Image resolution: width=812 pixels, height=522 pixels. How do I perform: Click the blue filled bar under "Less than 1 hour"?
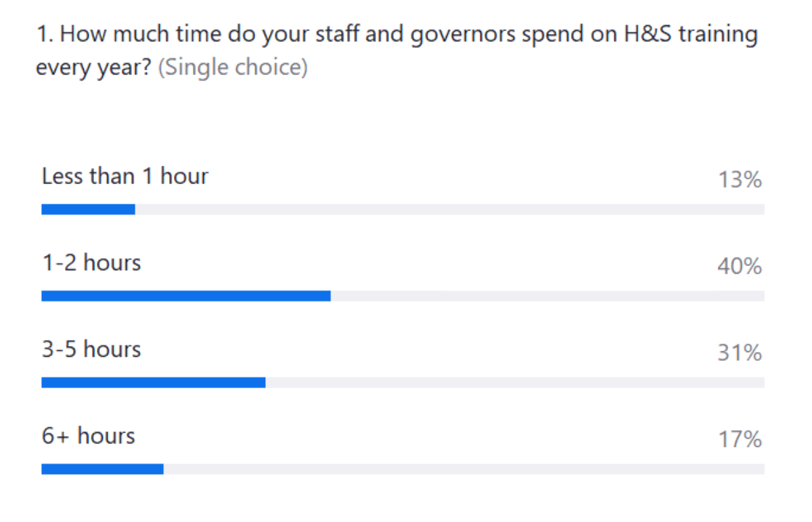click(x=88, y=209)
